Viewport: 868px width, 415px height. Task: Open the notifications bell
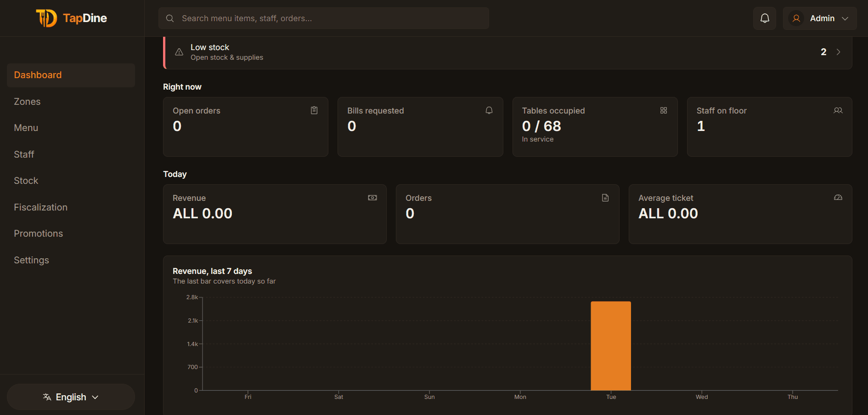[765, 18]
